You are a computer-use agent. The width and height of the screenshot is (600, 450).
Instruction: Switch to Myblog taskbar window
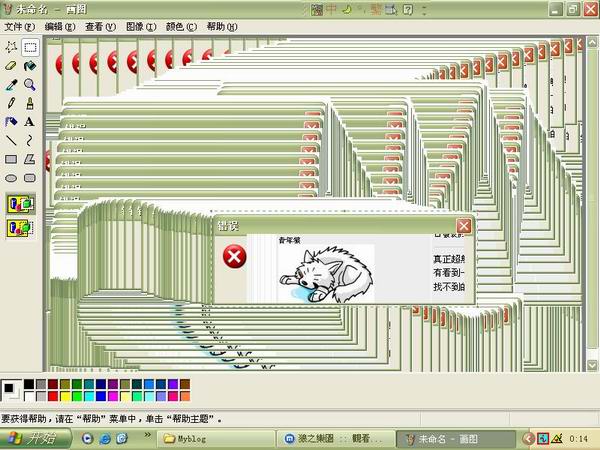pos(200,438)
